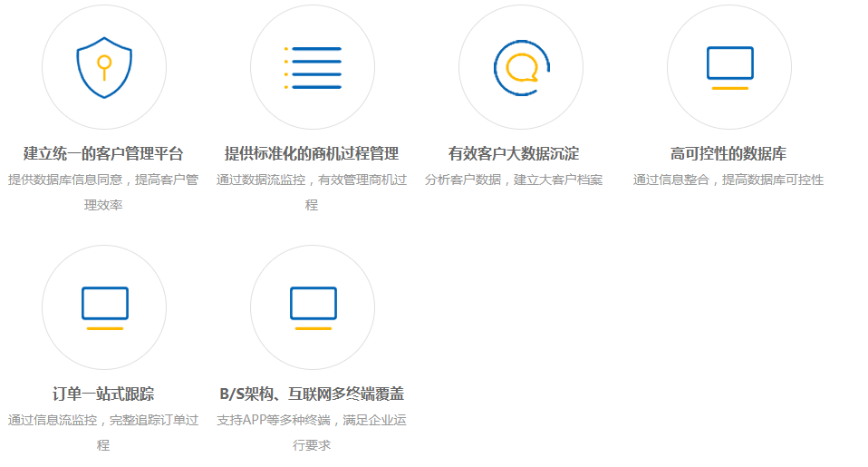Click the text 分析客户数据，建立大客户档案

[x=514, y=180]
